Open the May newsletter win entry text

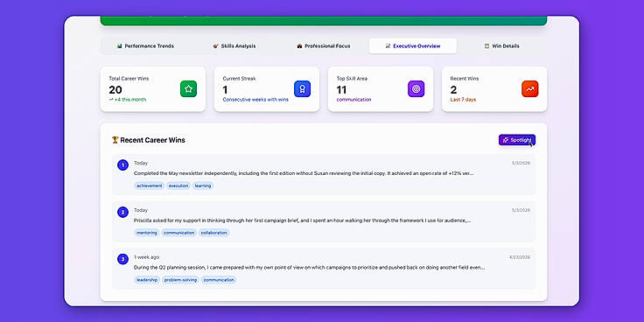[304, 173]
